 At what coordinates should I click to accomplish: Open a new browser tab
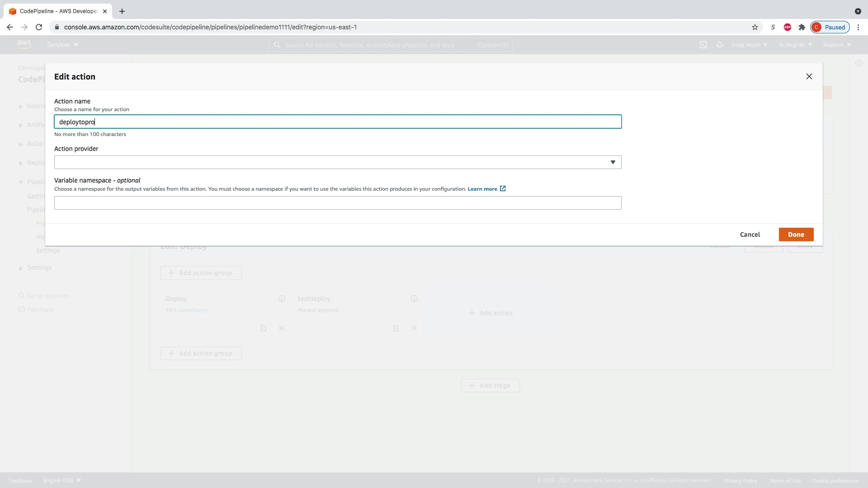coord(122,11)
